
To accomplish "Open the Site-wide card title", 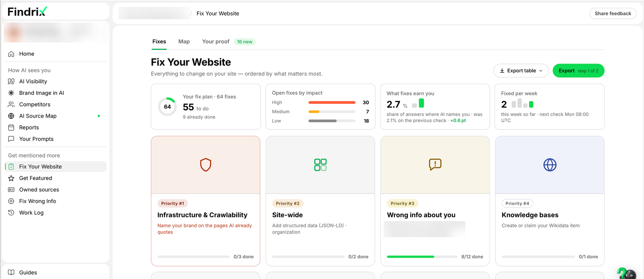I will (287, 215).
